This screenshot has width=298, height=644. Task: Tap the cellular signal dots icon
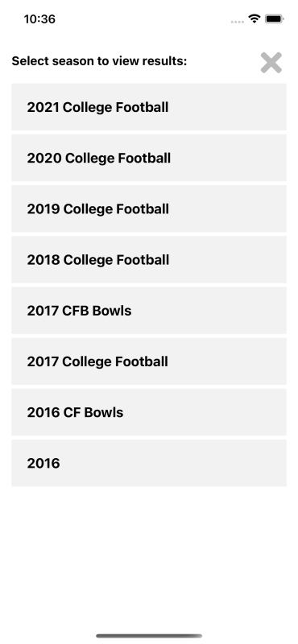[237, 22]
